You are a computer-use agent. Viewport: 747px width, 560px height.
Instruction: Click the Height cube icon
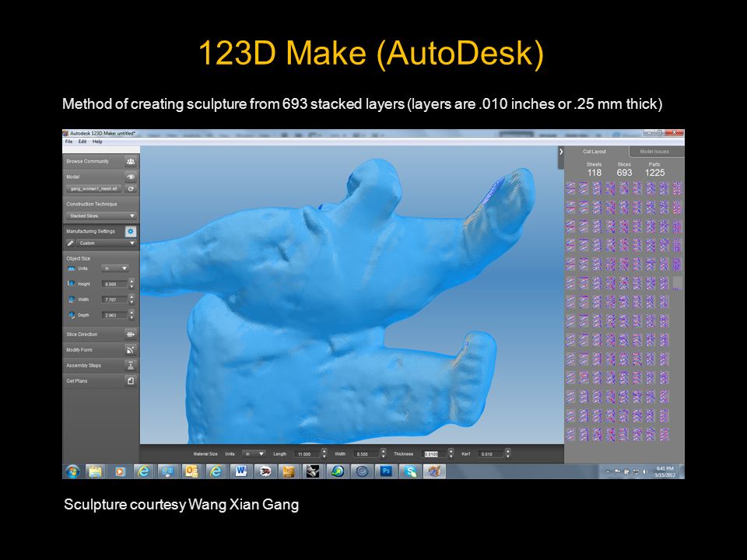click(71, 284)
